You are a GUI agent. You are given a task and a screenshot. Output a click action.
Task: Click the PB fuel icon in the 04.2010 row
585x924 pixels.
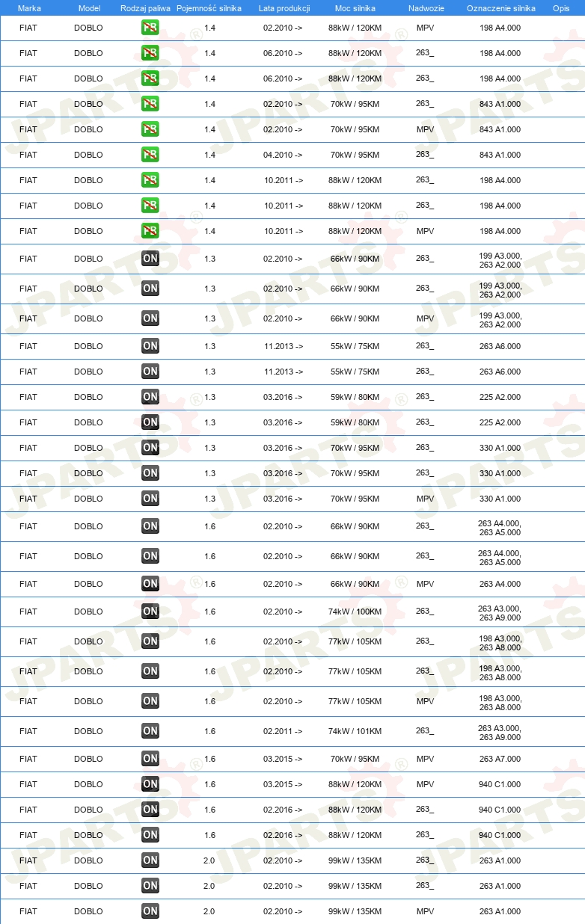coord(150,155)
